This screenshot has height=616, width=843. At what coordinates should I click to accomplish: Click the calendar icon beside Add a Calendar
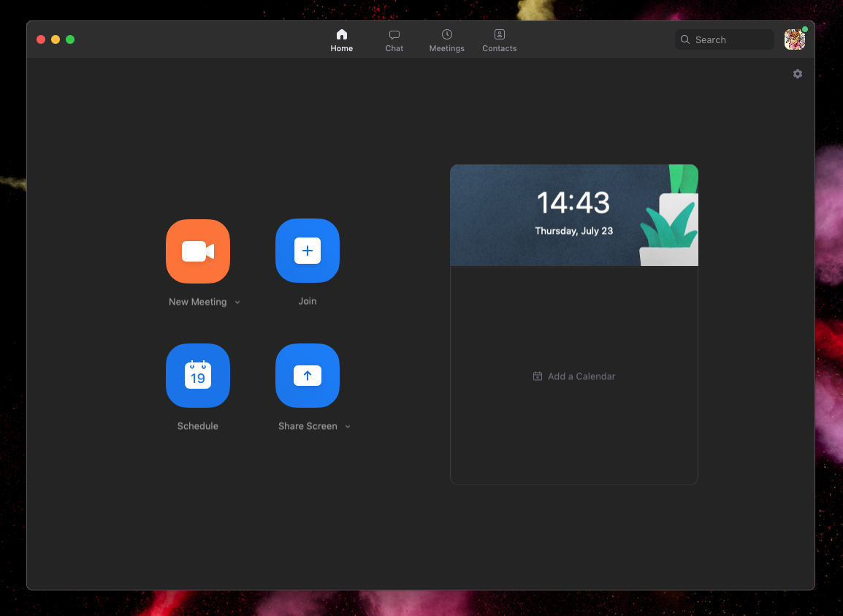pos(537,376)
